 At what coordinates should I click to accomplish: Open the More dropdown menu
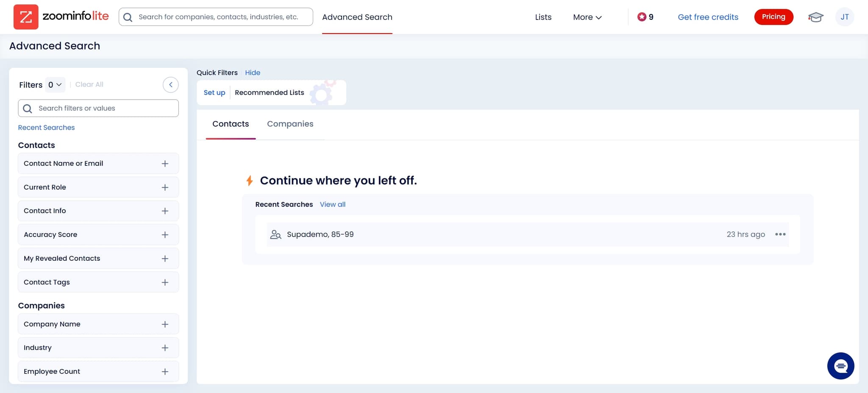[x=587, y=17]
